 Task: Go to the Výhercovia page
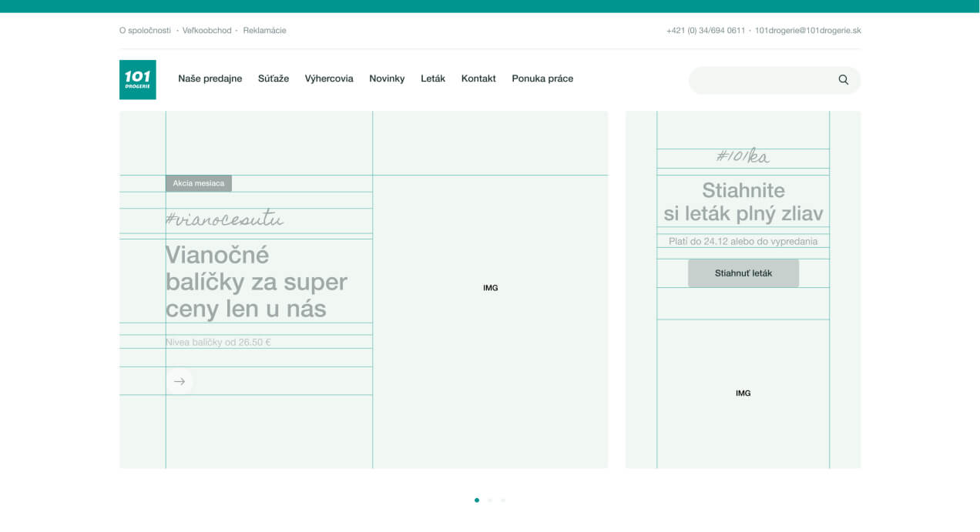329,79
